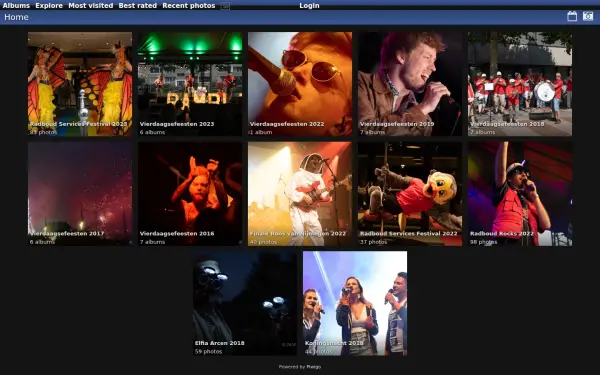Click the Login link
The image size is (600, 375).
click(x=309, y=6)
